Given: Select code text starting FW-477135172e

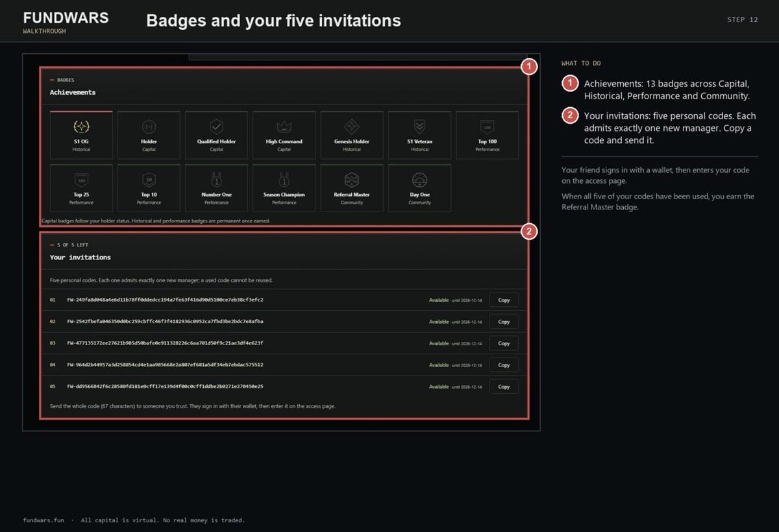Looking at the screenshot, I should click(165, 343).
